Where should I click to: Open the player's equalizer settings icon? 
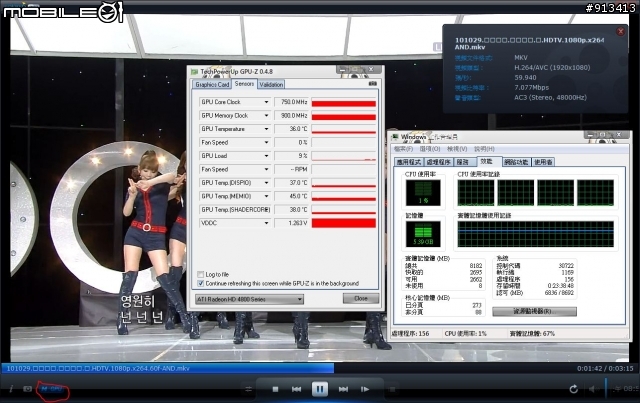click(248, 390)
